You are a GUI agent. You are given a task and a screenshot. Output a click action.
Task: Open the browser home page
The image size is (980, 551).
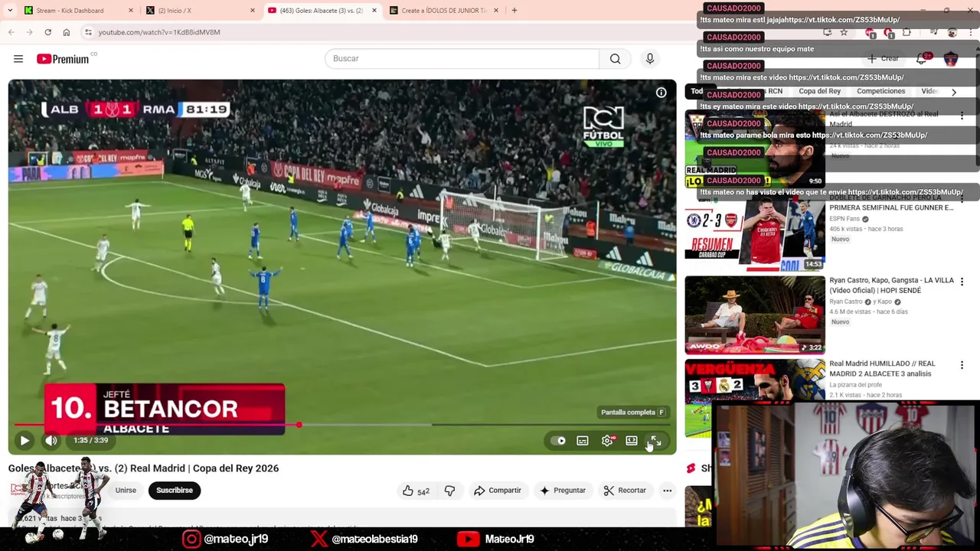[x=67, y=32]
